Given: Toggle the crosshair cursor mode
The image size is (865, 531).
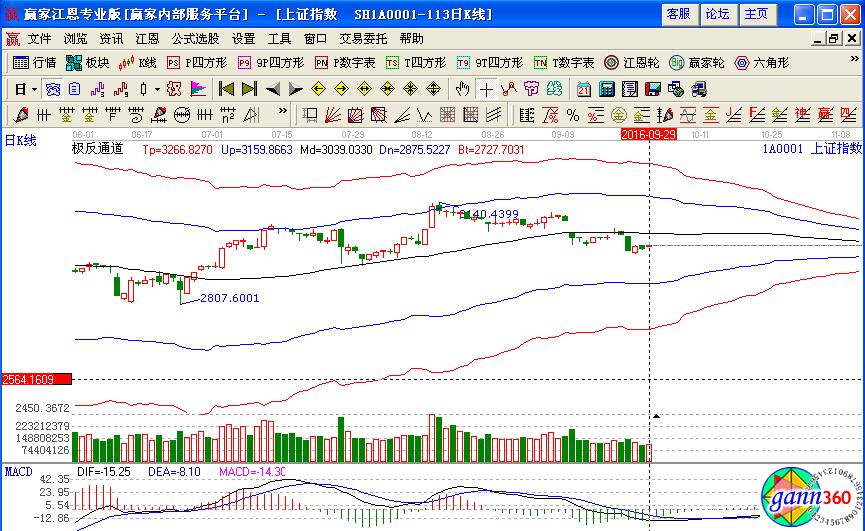Looking at the screenshot, I should (485, 89).
